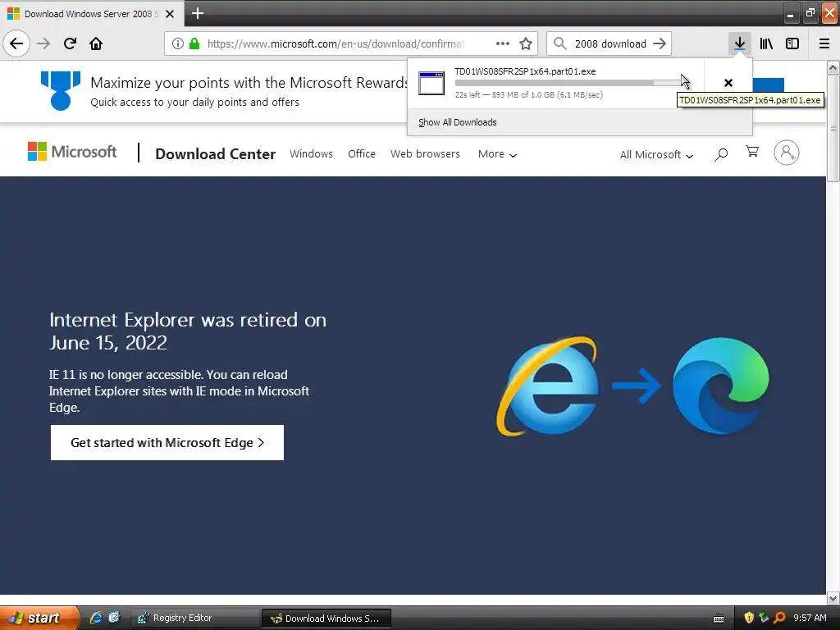This screenshot has height=630, width=840.
Task: Open page actions three-dots menu
Action: [x=503, y=43]
